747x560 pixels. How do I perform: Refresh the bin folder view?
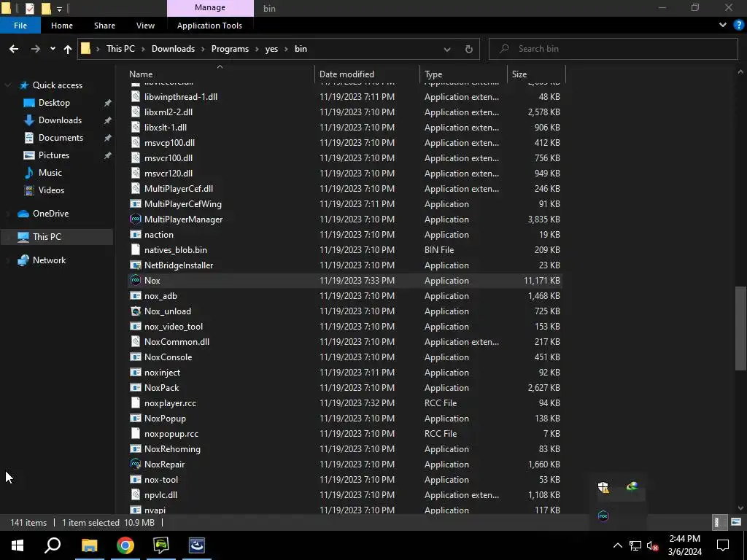point(469,49)
